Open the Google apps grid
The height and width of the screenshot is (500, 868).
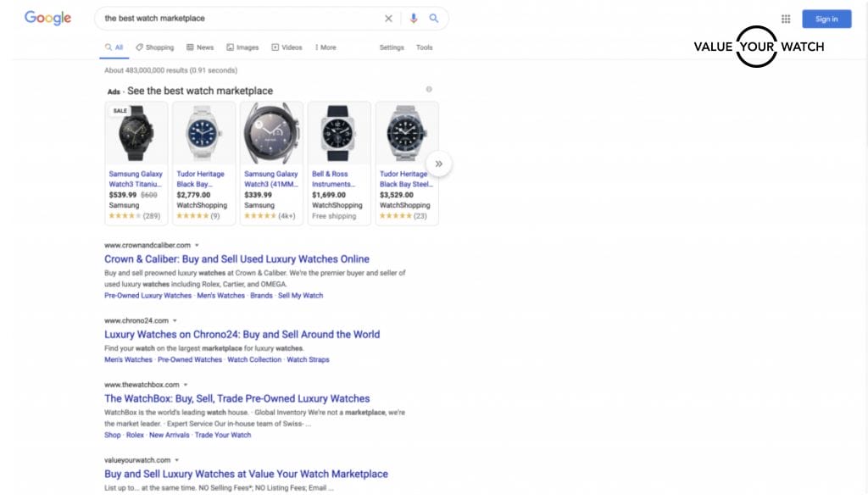tap(786, 19)
